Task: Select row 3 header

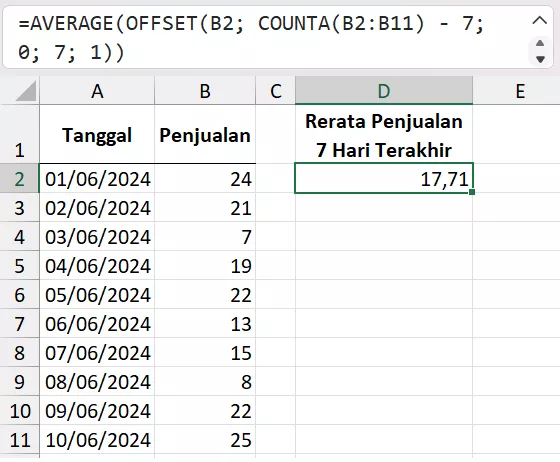Action: (x=19, y=207)
